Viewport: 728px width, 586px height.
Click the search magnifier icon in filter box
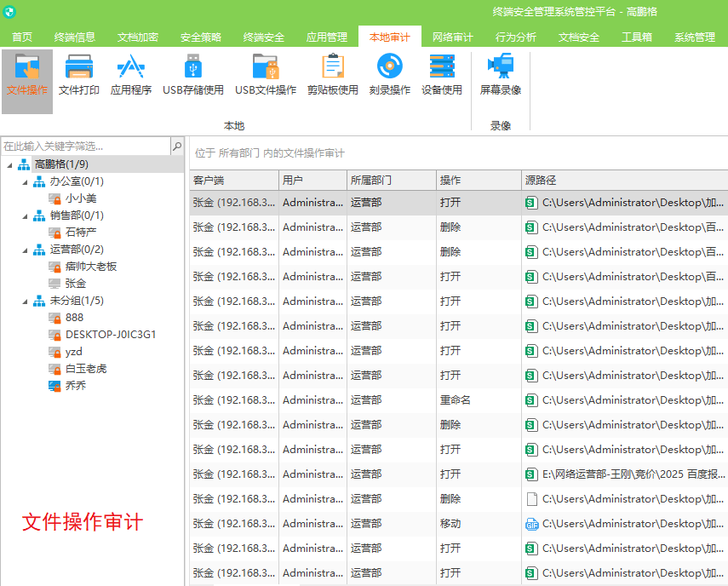(x=177, y=146)
